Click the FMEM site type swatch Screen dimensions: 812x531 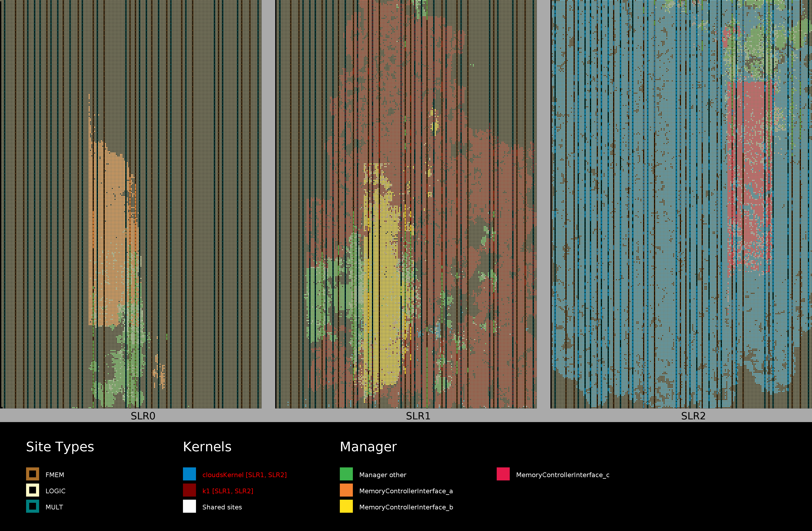point(33,474)
